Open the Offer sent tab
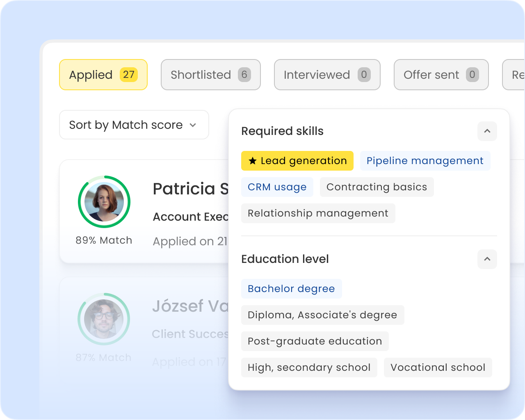The width and height of the screenshot is (525, 420). [441, 75]
